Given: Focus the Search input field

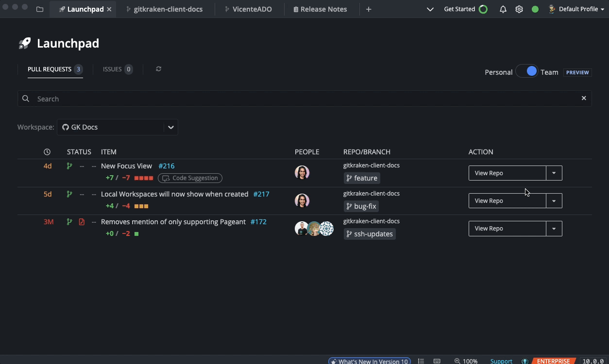Looking at the screenshot, I should (x=304, y=99).
